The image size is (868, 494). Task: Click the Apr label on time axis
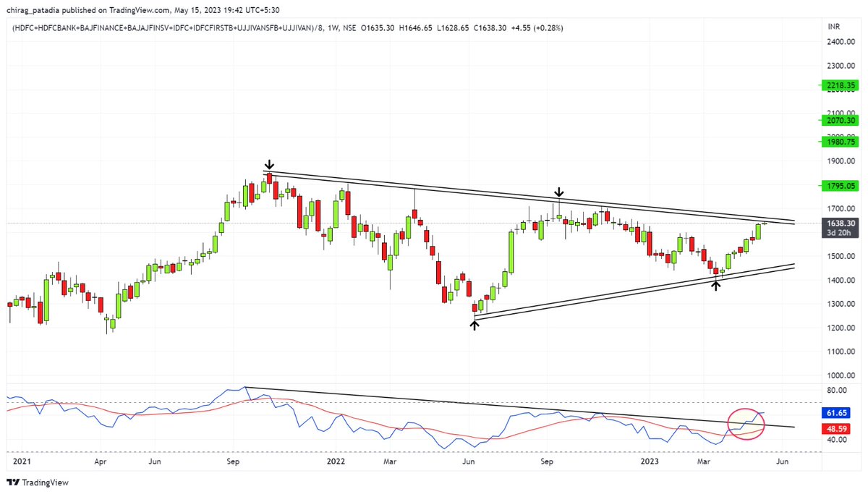pos(101,460)
